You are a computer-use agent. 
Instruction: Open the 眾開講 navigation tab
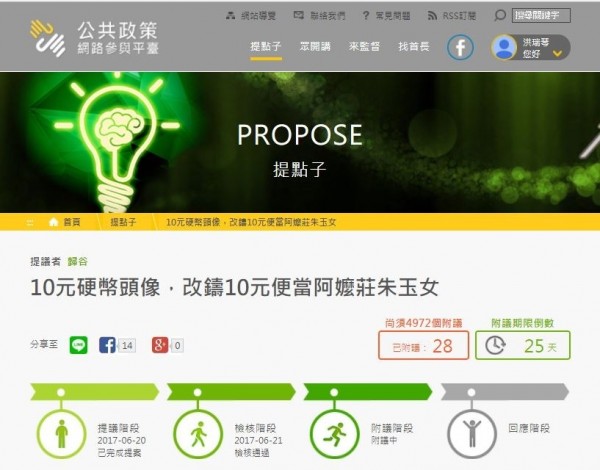(x=315, y=47)
